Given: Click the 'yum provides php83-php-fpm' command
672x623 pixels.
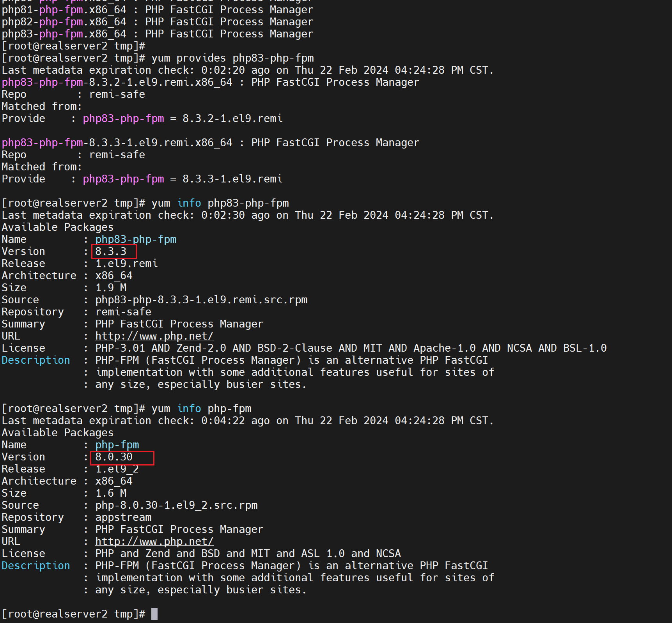Looking at the screenshot, I should click(232, 58).
